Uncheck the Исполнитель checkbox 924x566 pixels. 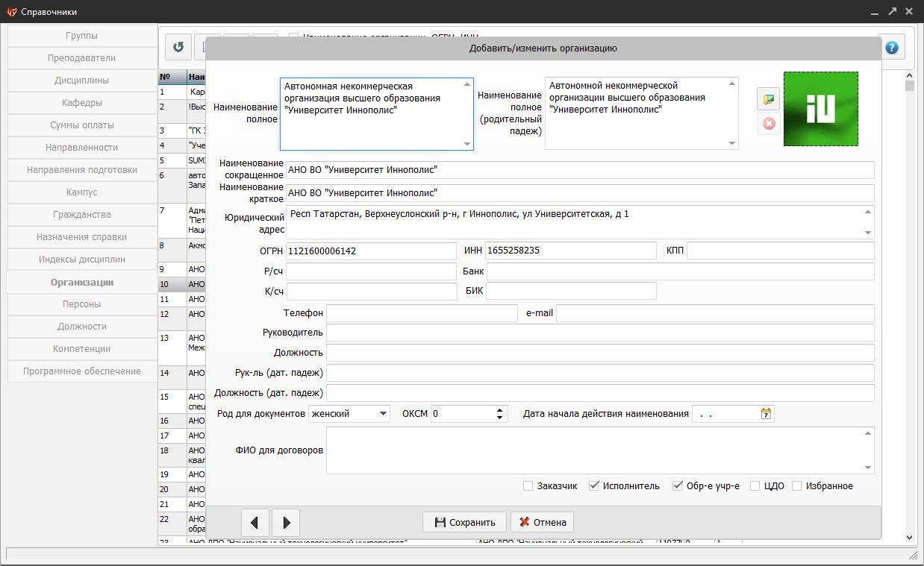[x=594, y=486]
